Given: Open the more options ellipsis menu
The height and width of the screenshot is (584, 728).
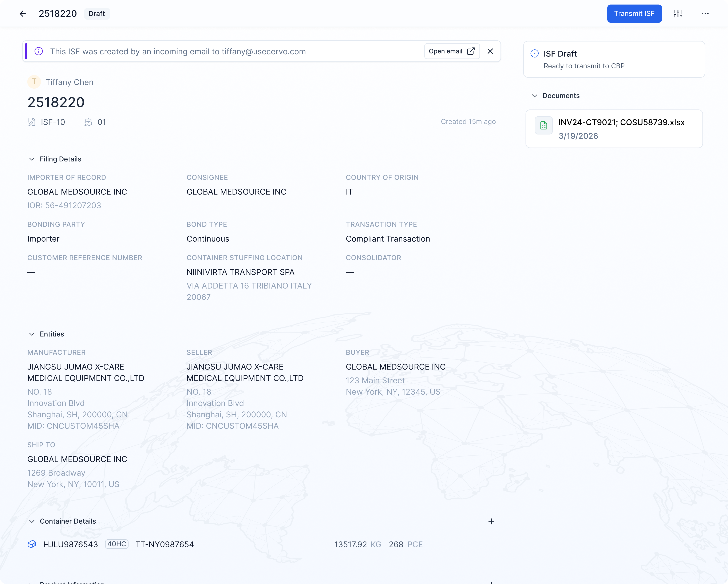Looking at the screenshot, I should (705, 13).
